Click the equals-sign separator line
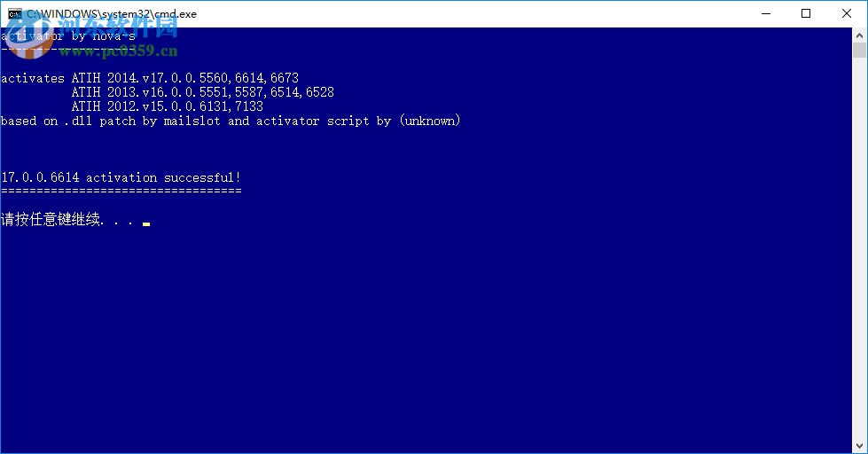The height and width of the screenshot is (454, 868). tap(121, 191)
